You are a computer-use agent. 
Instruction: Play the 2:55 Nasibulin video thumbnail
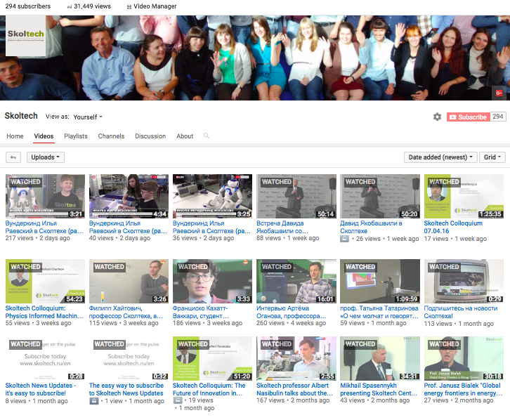pos(296,358)
